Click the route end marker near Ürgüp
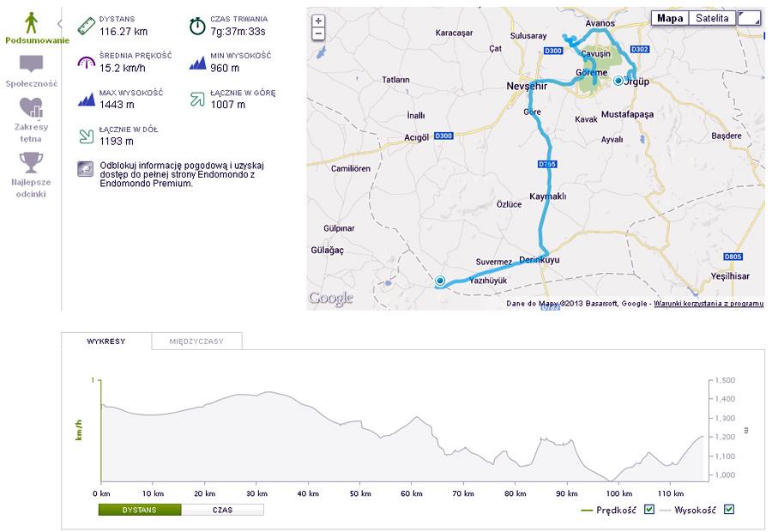Viewport: 772px width, 532px height. click(x=618, y=81)
